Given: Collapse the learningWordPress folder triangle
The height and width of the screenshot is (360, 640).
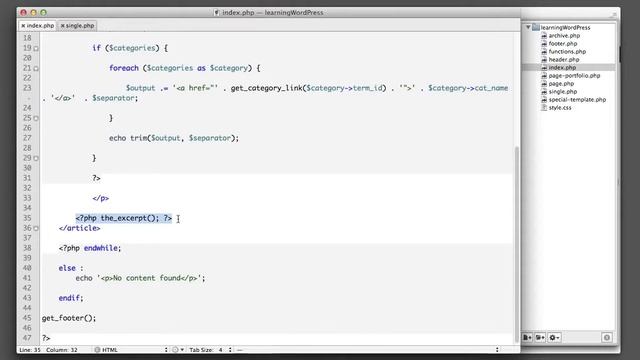Looking at the screenshot, I should point(528,27).
